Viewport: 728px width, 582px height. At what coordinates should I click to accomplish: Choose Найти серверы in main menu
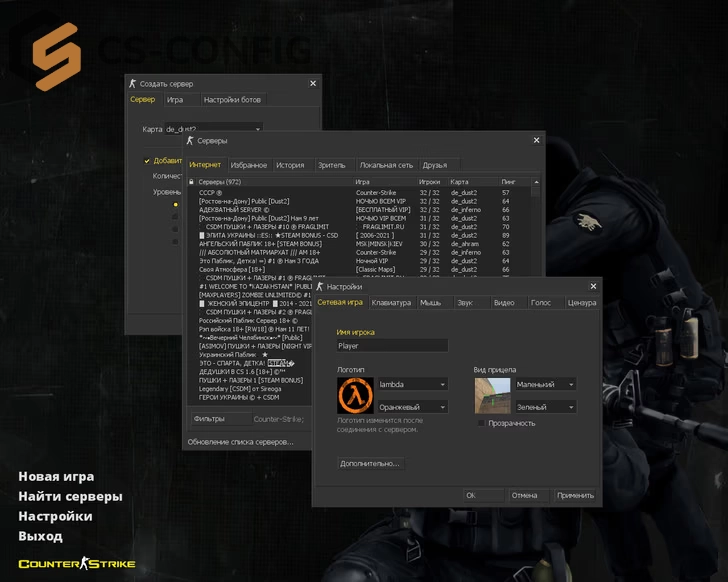(71, 497)
